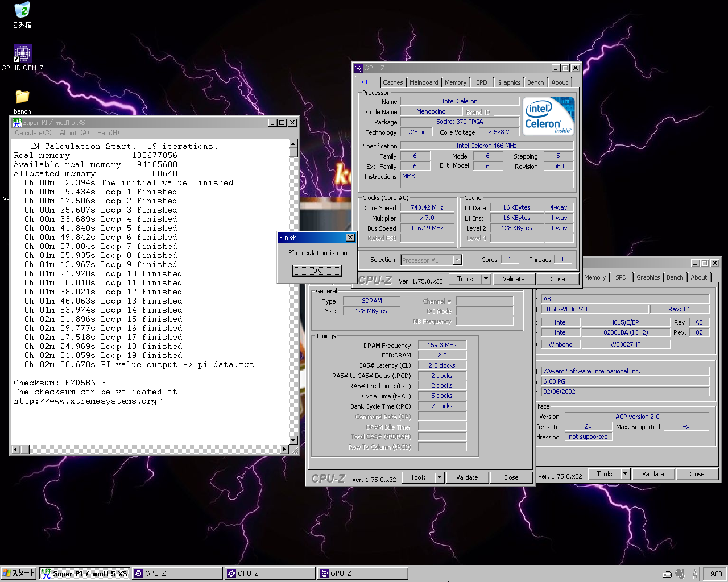728x582 pixels.
Task: Click the Southbridge value 82801BA (ICH2)
Action: (626, 332)
